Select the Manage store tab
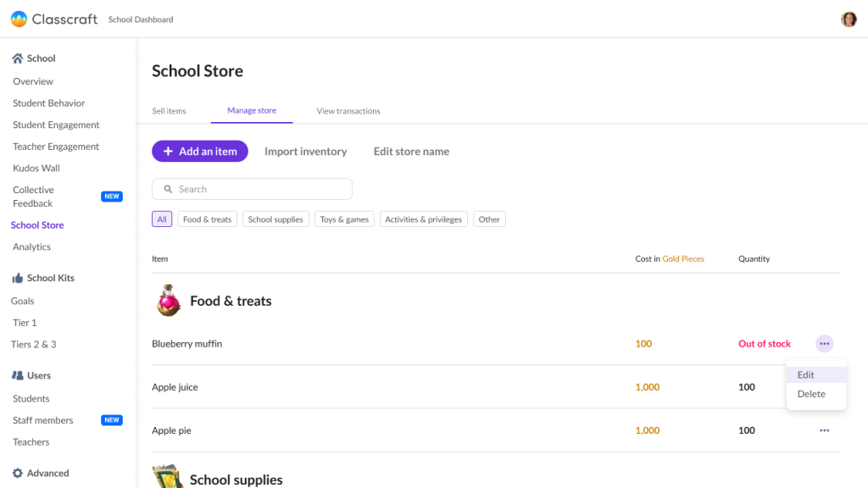 pyautogui.click(x=252, y=111)
